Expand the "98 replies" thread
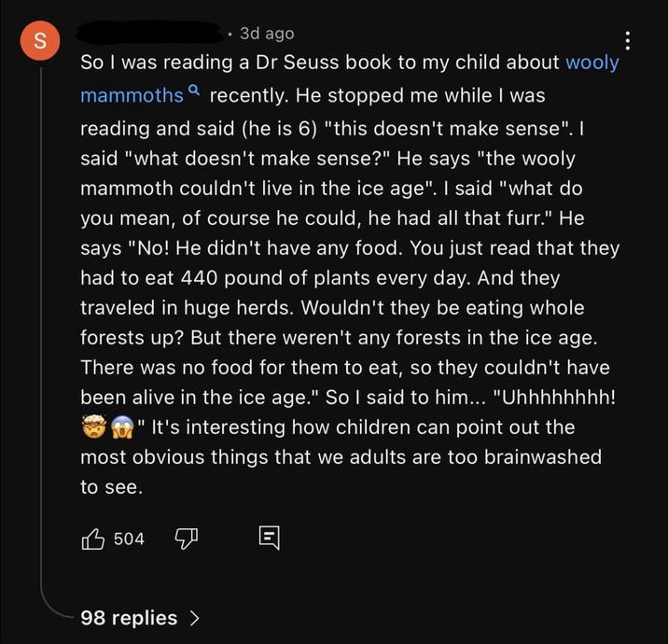The width and height of the screenshot is (668, 644). [x=129, y=618]
